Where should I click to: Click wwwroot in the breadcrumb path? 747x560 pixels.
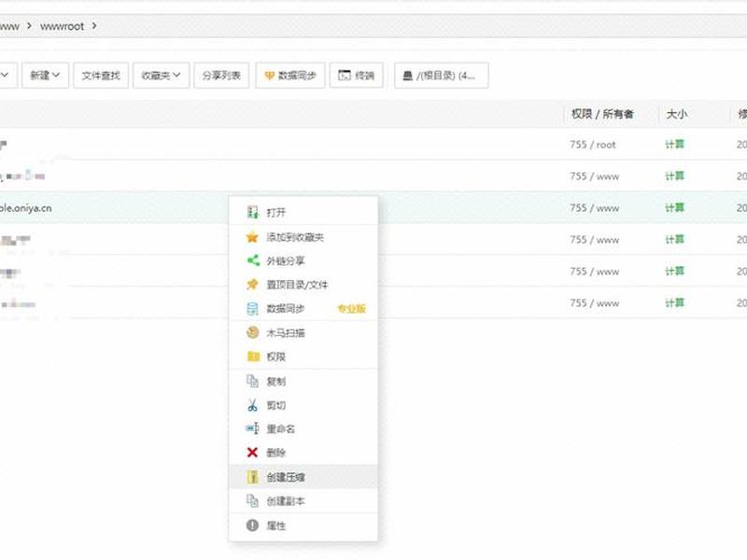(x=62, y=26)
